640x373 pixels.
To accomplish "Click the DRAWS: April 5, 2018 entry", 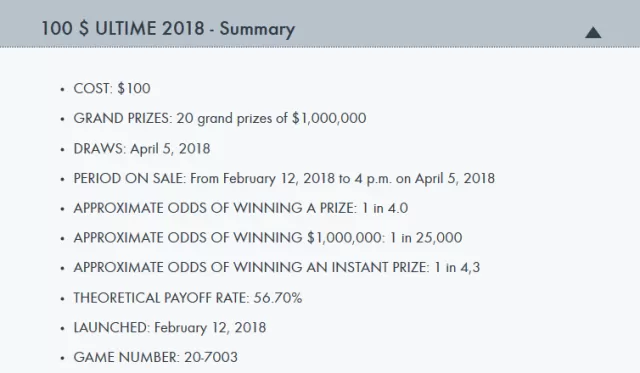I will [142, 149].
